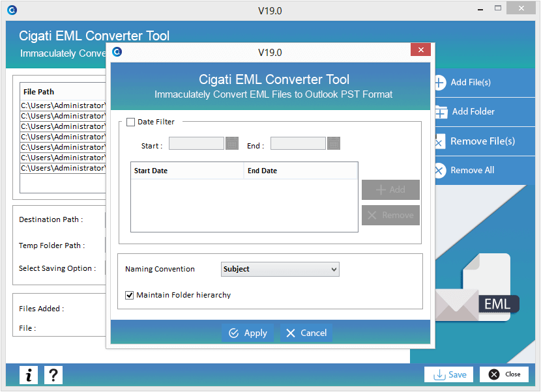Apply the filter settings
Image resolution: width=541 pixels, height=392 pixels.
[248, 333]
